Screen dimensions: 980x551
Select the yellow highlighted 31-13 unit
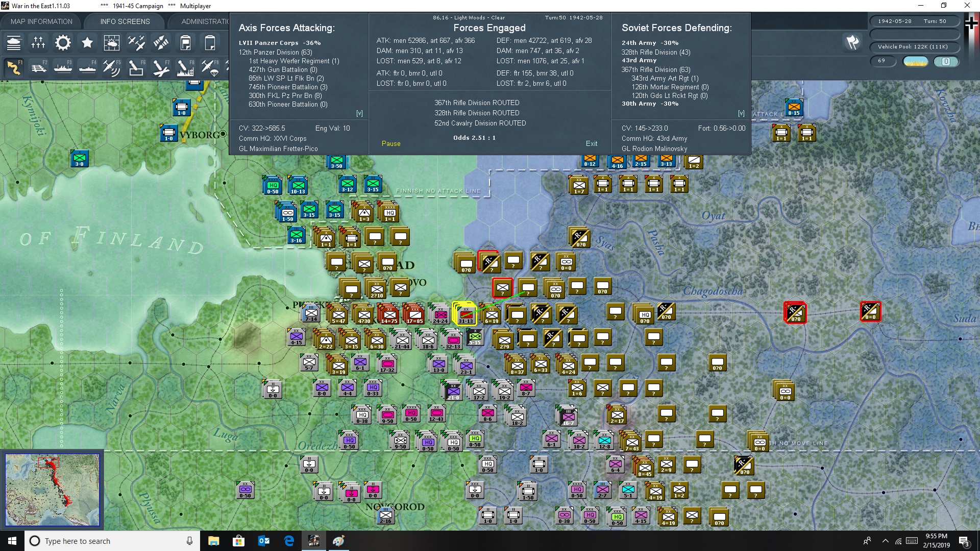pyautogui.click(x=465, y=314)
